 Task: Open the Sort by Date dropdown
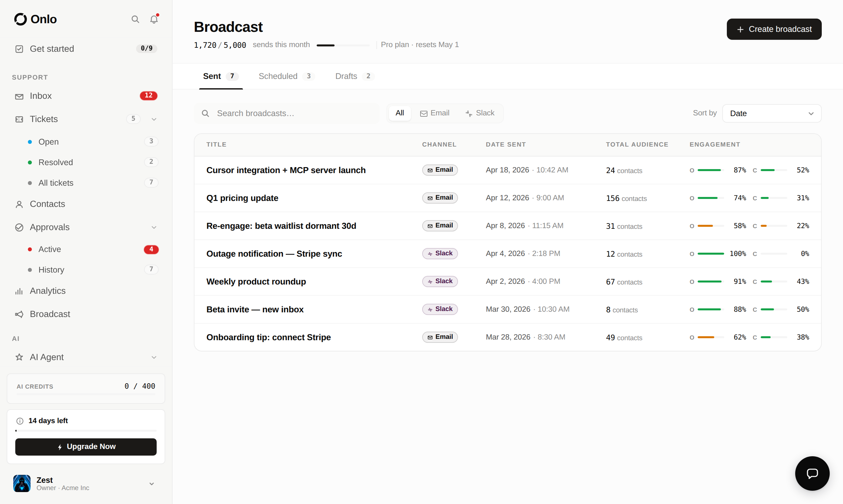coord(772,113)
